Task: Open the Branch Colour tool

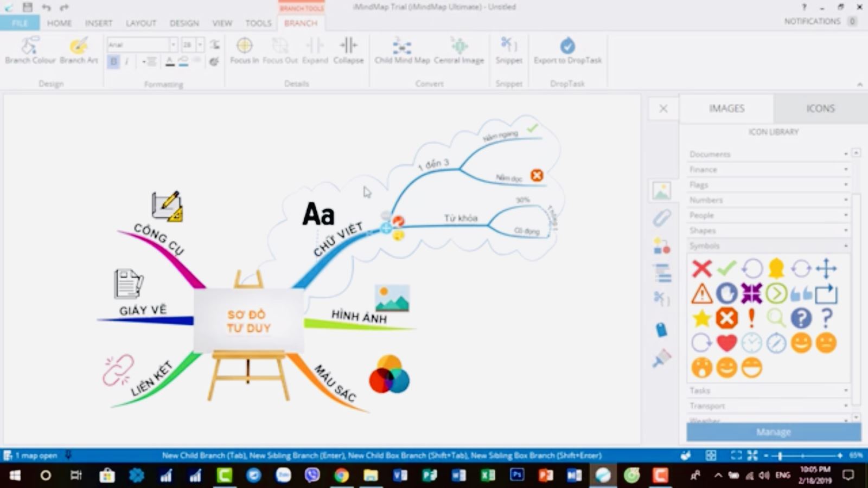Action: (30, 50)
